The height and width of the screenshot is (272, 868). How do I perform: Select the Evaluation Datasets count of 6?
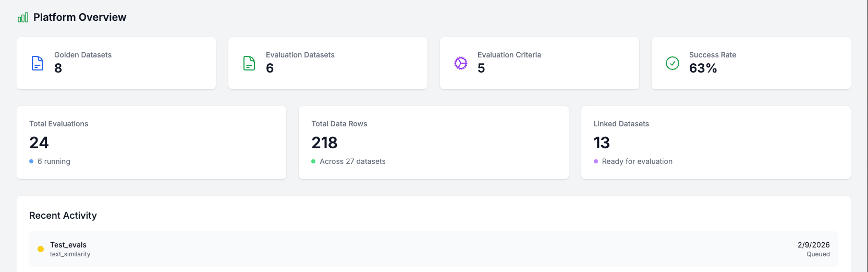270,68
